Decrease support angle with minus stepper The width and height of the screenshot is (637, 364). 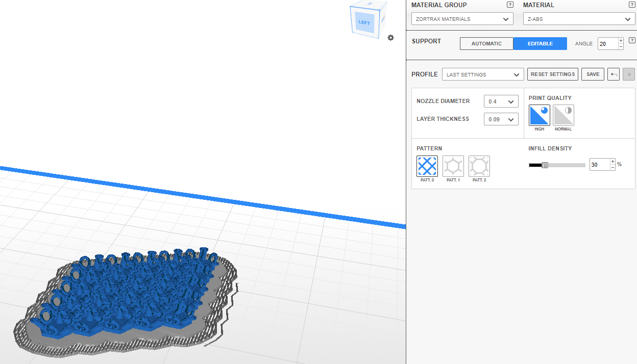click(621, 47)
